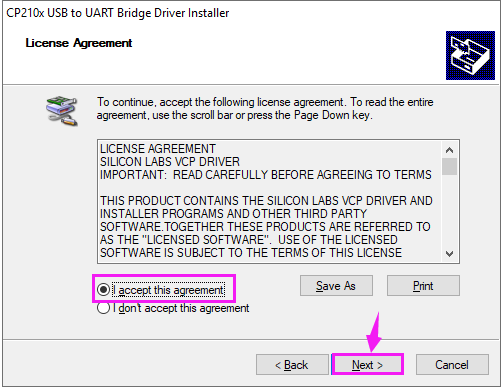Click the License Agreement heading
Image resolution: width=503 pixels, height=389 pixels.
tap(79, 43)
